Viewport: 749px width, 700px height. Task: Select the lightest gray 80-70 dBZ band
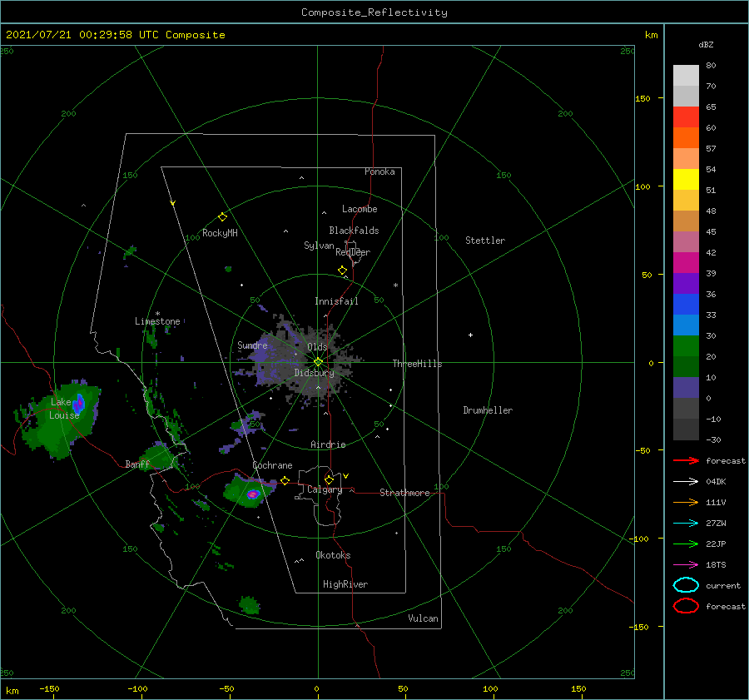click(x=686, y=76)
